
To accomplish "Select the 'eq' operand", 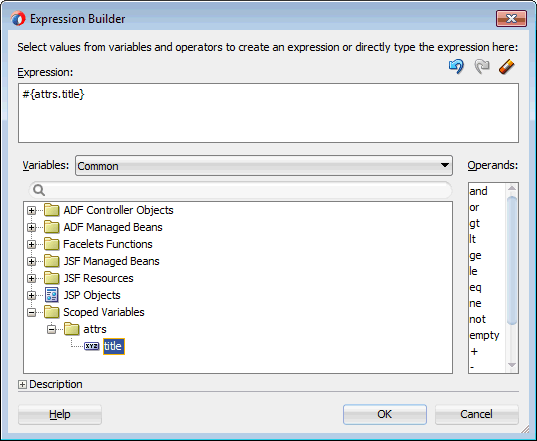I will 475,287.
